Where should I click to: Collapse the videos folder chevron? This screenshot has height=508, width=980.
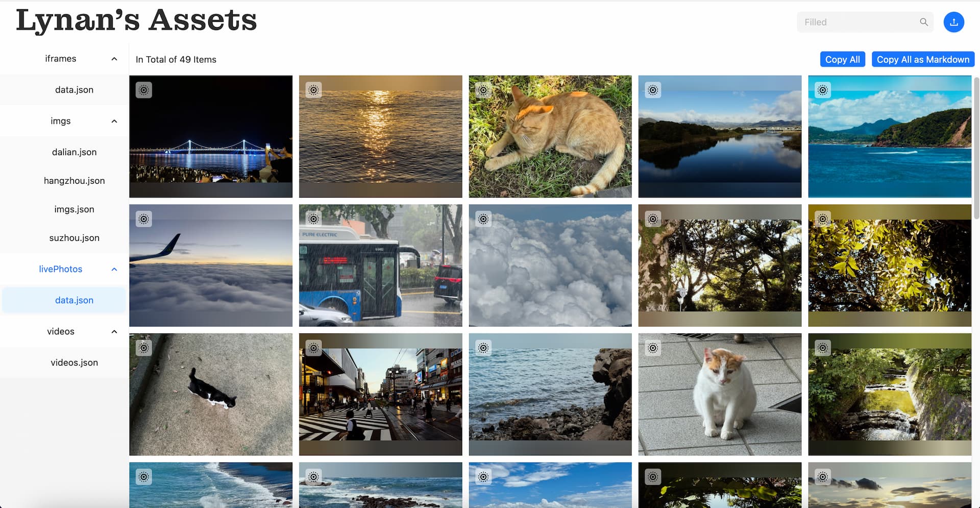pyautogui.click(x=114, y=331)
